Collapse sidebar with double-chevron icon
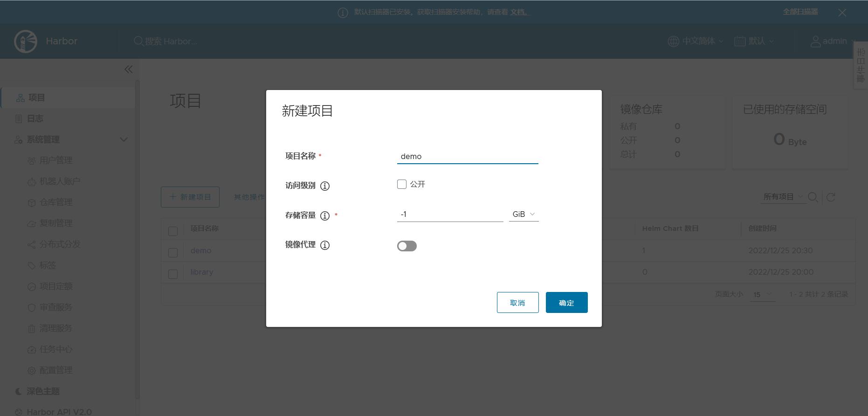The width and height of the screenshot is (868, 416). [x=129, y=69]
